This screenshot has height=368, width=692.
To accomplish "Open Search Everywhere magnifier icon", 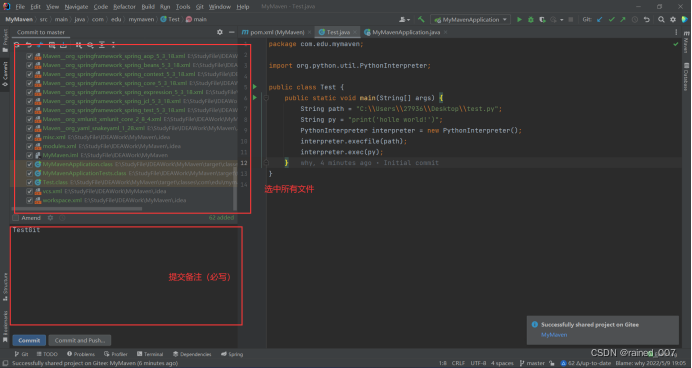I will click(x=661, y=19).
